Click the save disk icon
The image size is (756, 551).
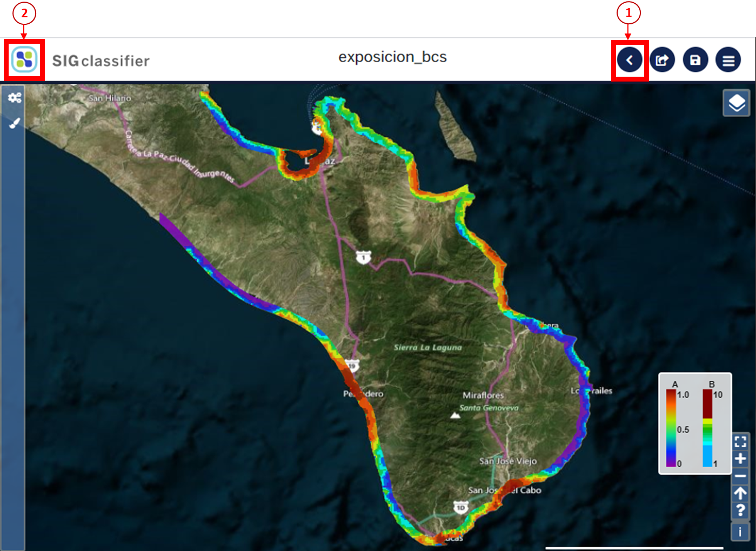(x=695, y=60)
